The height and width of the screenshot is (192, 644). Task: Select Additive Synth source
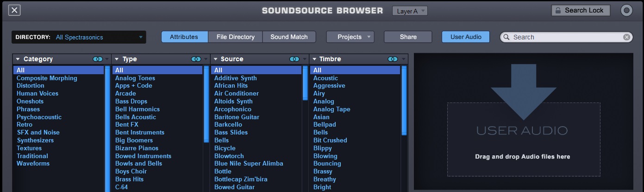click(235, 78)
